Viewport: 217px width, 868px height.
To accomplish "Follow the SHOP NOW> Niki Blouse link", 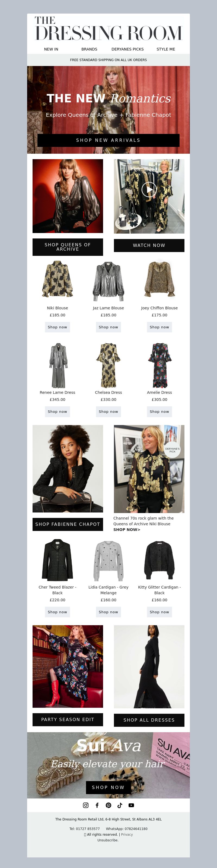I will coord(127,529).
